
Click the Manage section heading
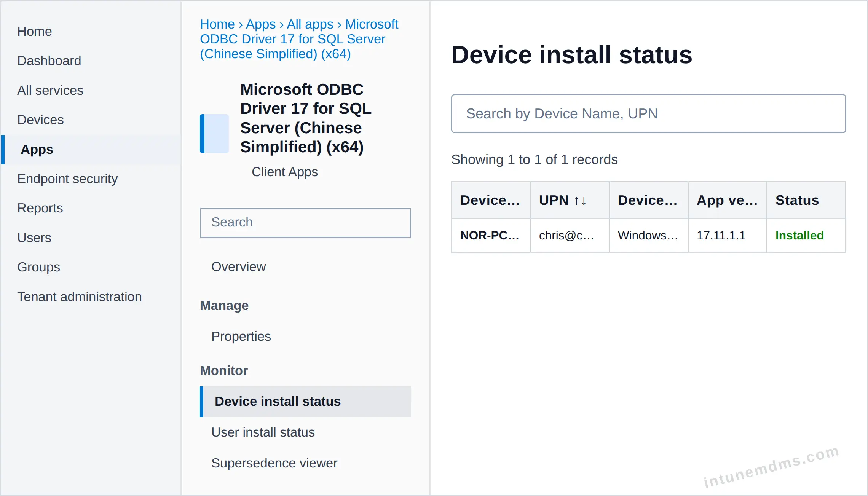pos(224,305)
